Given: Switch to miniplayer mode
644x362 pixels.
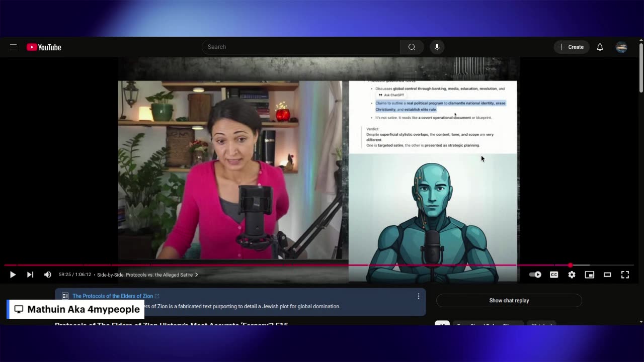Looking at the screenshot, I should (x=589, y=275).
